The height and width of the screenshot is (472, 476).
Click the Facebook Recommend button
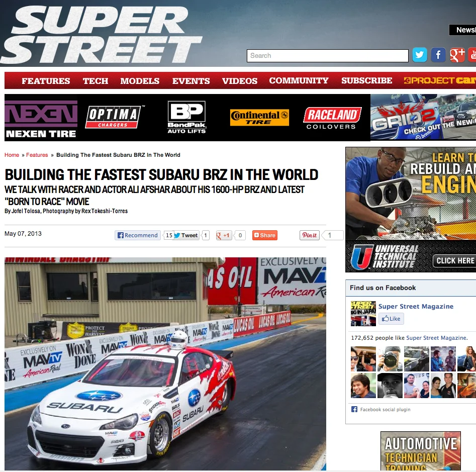point(138,235)
